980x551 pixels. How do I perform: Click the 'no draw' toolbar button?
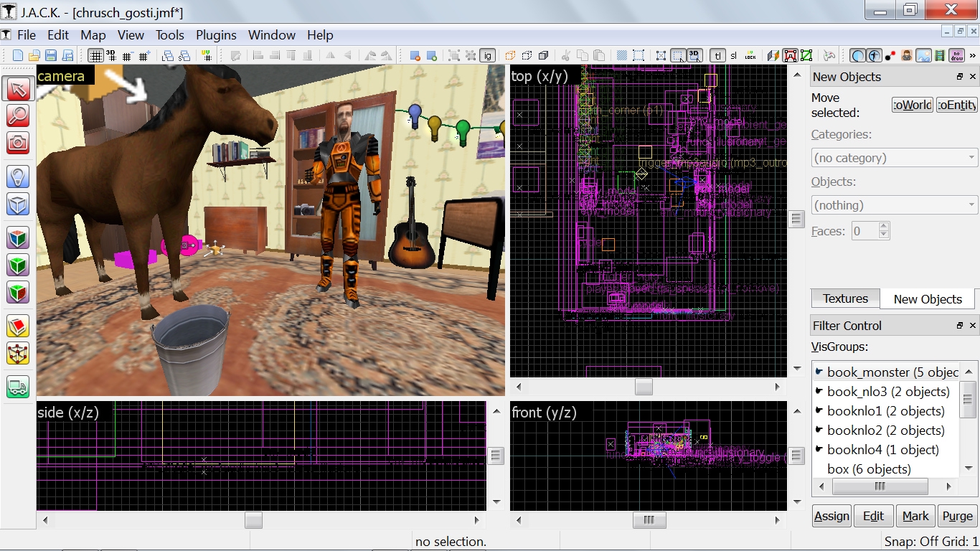point(957,55)
